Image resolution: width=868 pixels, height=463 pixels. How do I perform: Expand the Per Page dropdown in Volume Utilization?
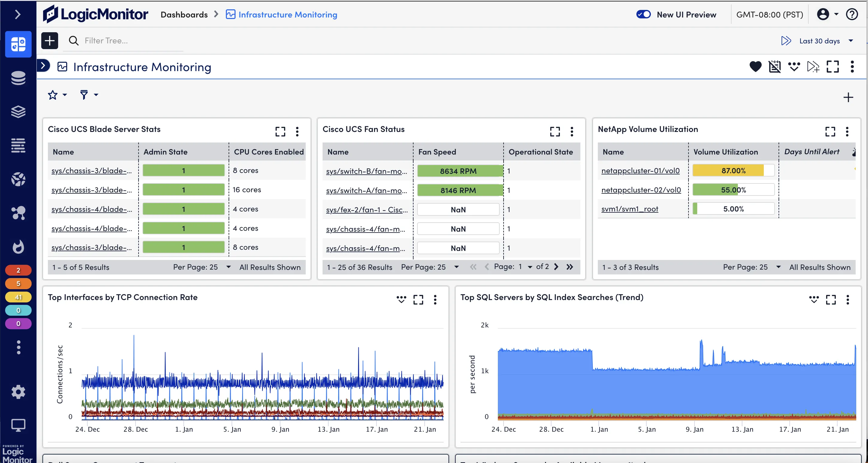[779, 267]
